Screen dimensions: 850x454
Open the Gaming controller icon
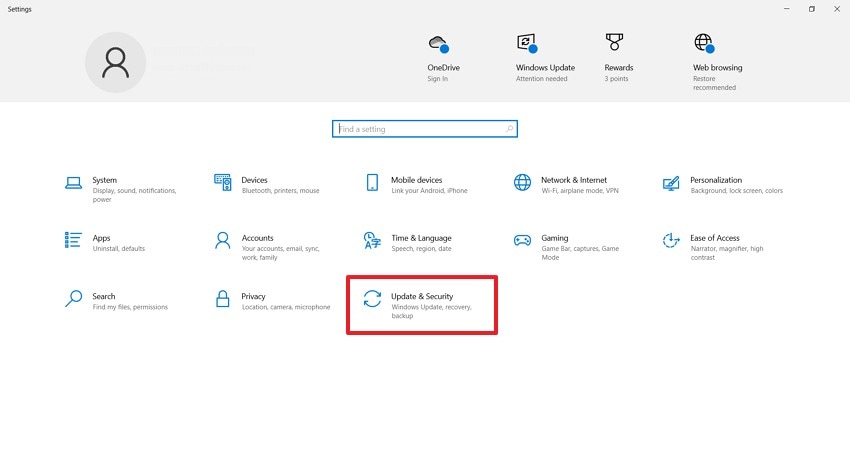pos(523,240)
